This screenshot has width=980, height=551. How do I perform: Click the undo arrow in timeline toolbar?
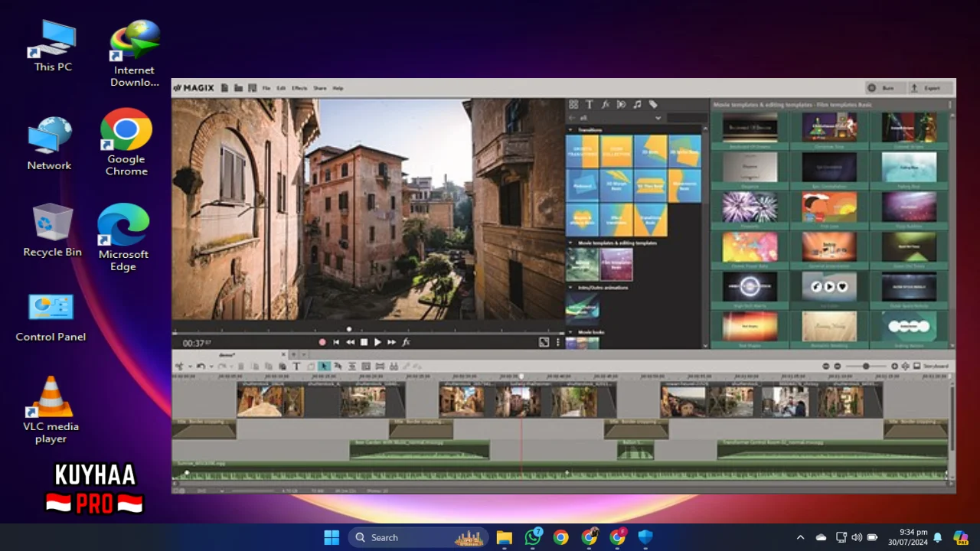[x=200, y=367]
